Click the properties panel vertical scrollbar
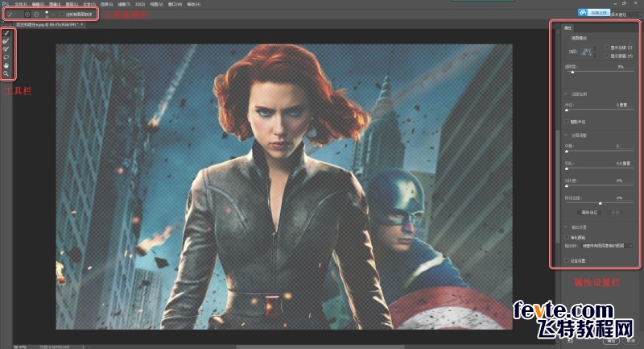This screenshot has height=349, width=644. click(558, 187)
